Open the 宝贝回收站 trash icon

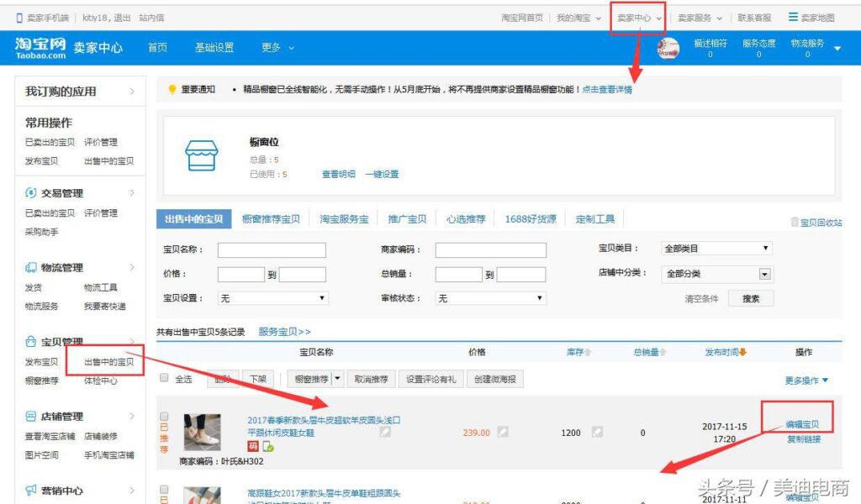[x=794, y=222]
